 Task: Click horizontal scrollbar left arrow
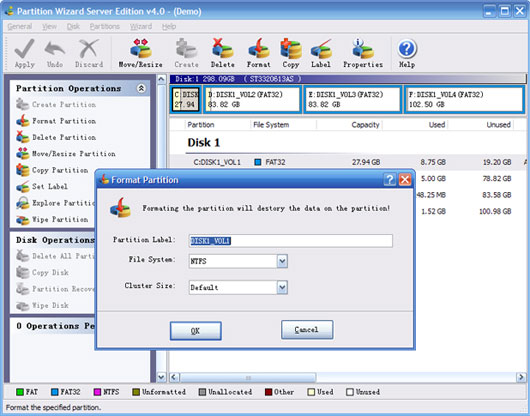[174, 377]
